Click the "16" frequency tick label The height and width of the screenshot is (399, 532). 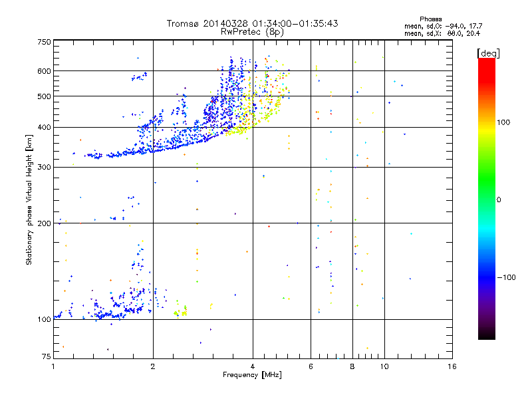click(452, 366)
